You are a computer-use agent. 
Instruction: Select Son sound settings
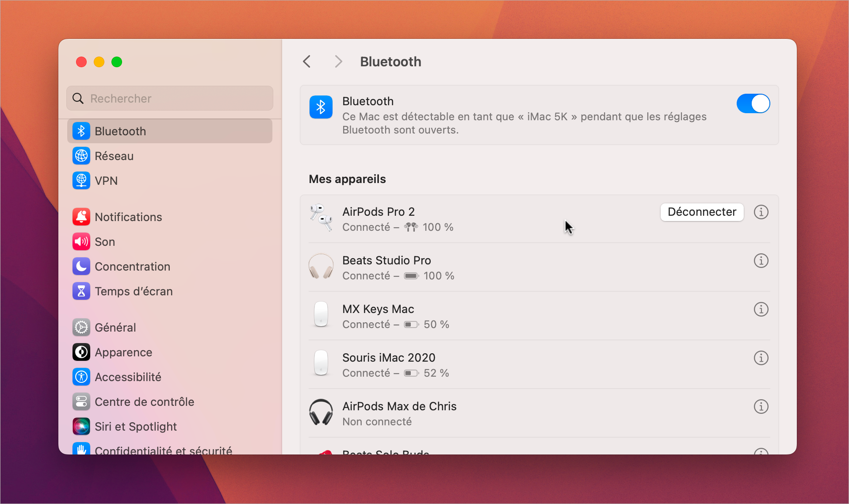pos(105,242)
